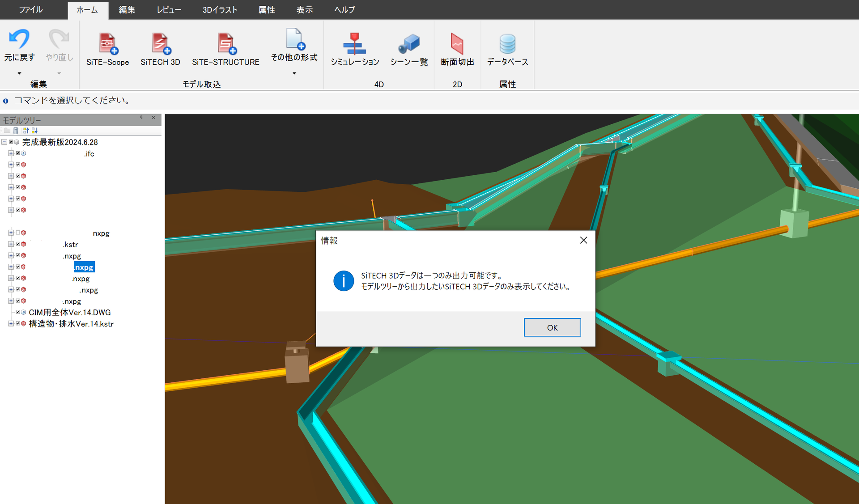Switch to the 3Dイラスト ribbon tab
The image size is (859, 504).
tap(220, 10)
